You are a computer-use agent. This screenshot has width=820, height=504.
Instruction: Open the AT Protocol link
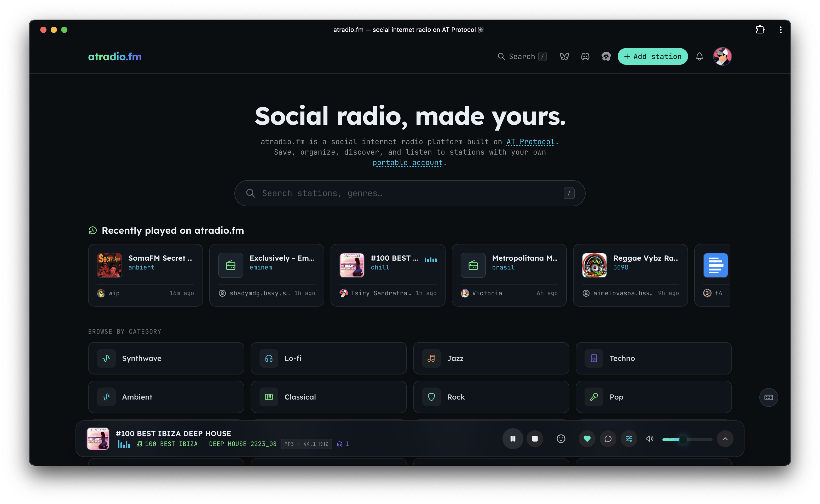530,142
